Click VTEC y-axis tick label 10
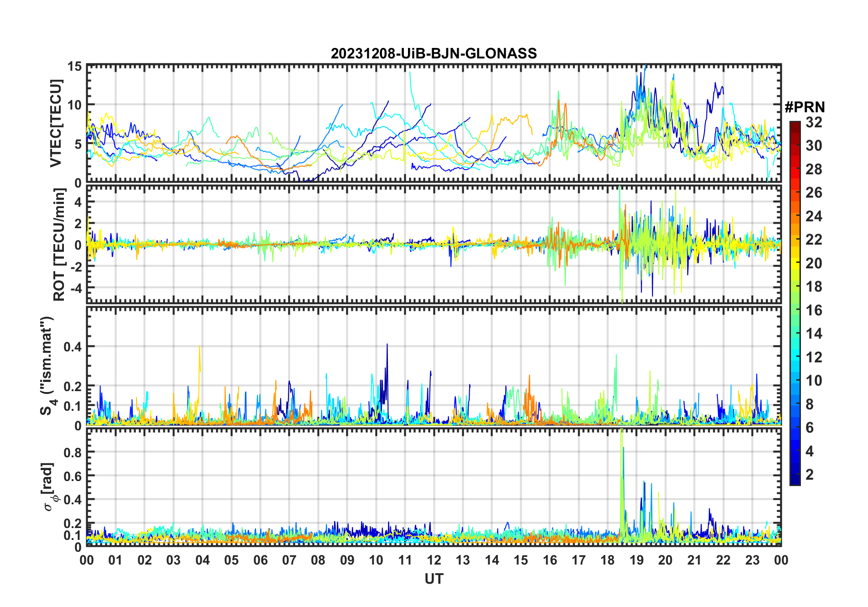 pyautogui.click(x=74, y=105)
